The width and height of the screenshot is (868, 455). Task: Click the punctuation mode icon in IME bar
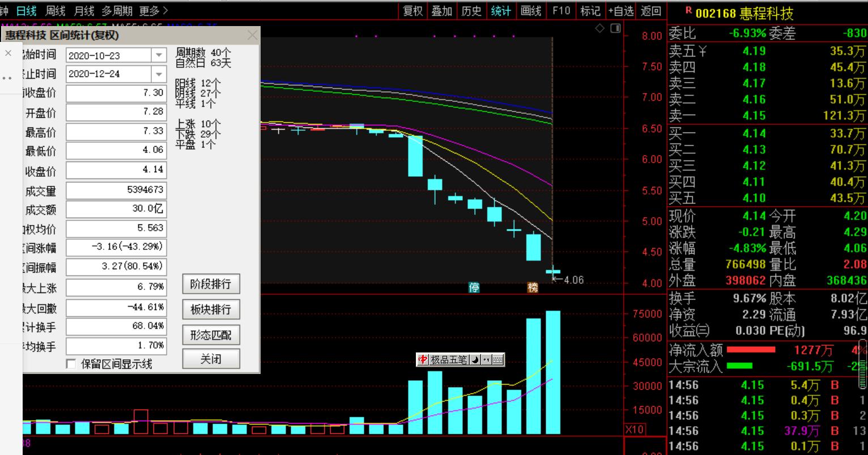486,360
